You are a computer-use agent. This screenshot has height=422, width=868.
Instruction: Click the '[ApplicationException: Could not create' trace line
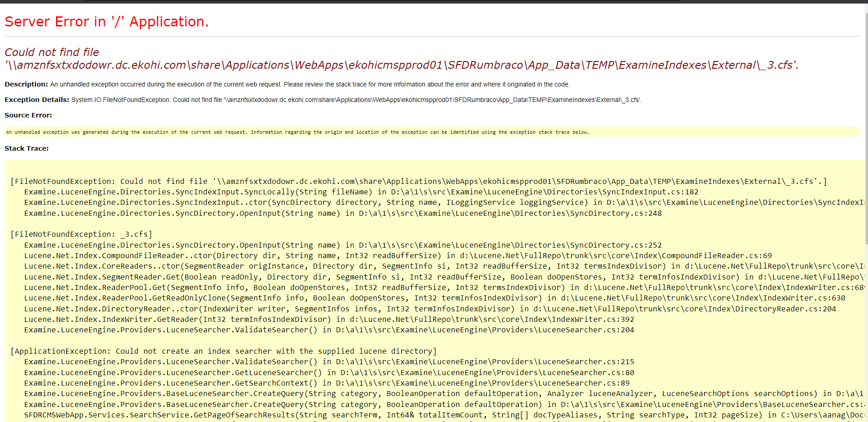click(x=223, y=351)
